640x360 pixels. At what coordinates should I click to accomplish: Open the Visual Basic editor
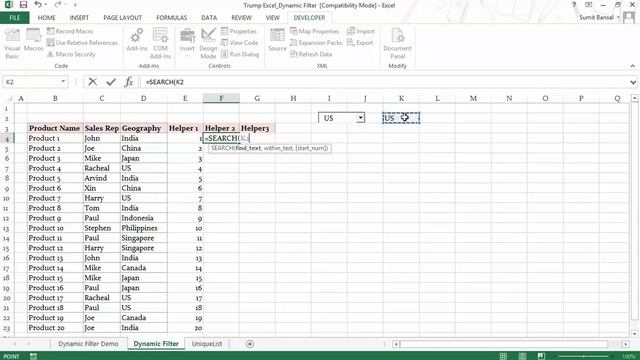click(x=12, y=43)
